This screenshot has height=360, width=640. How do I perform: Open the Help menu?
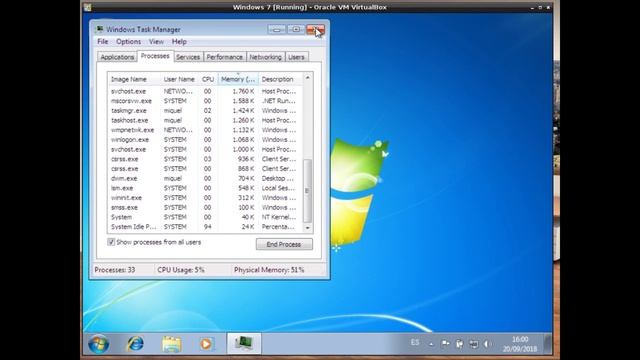(179, 42)
